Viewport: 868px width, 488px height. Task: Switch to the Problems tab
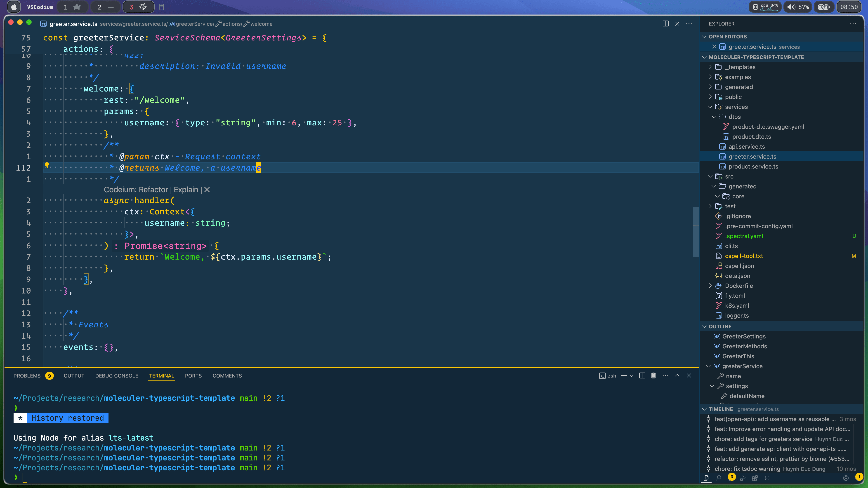[x=33, y=375]
